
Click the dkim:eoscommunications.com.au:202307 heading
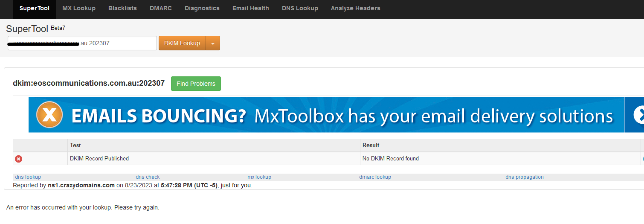point(89,83)
